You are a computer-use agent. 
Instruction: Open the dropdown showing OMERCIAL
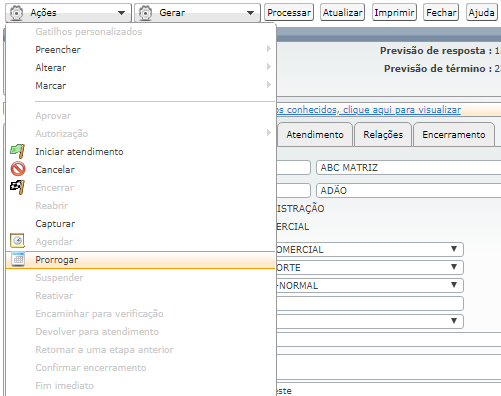click(370, 249)
